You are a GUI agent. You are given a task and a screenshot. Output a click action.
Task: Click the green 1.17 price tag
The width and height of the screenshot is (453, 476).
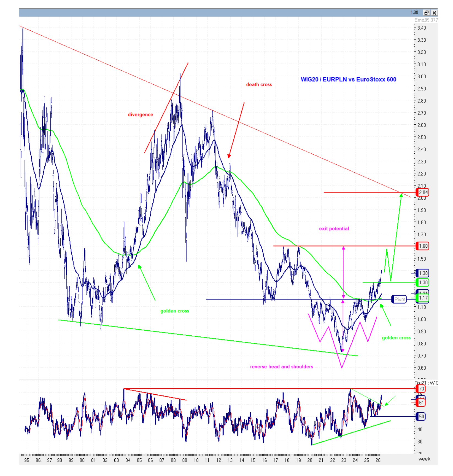(423, 298)
